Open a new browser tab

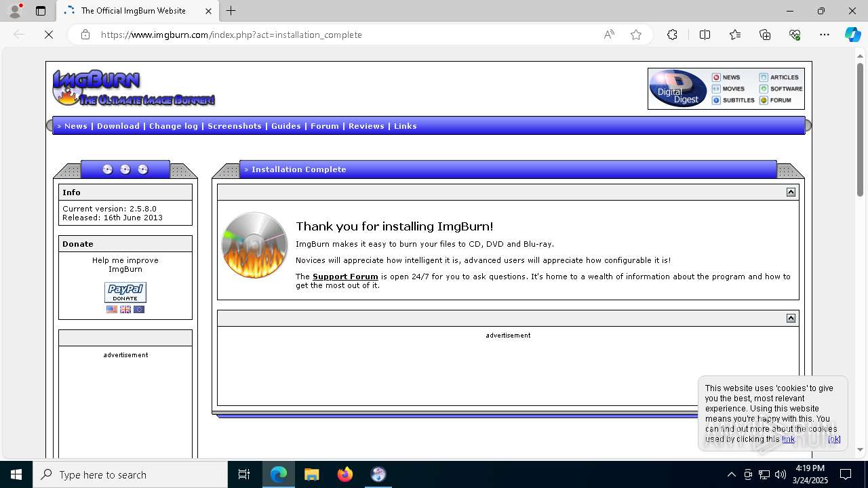point(231,11)
